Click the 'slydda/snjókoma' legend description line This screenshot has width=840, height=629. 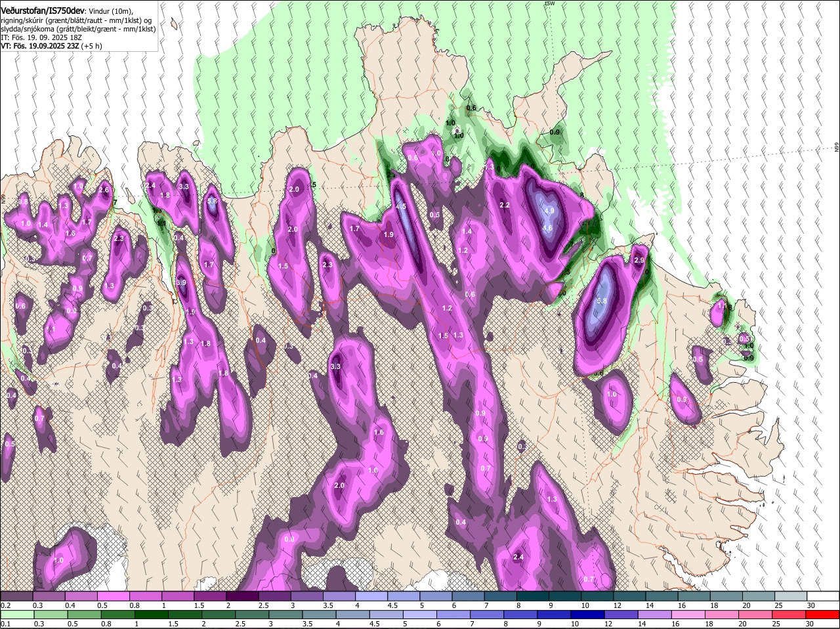78,29
